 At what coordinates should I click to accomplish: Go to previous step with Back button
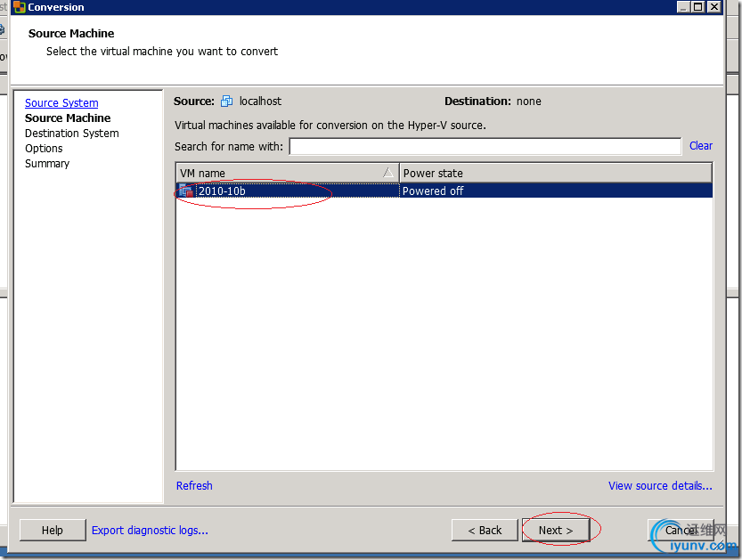(485, 531)
